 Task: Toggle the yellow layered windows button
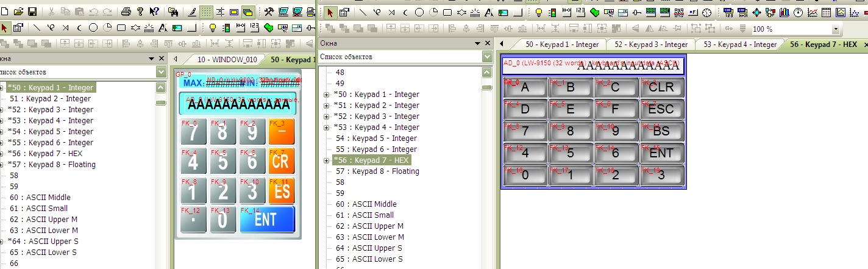click(x=247, y=12)
